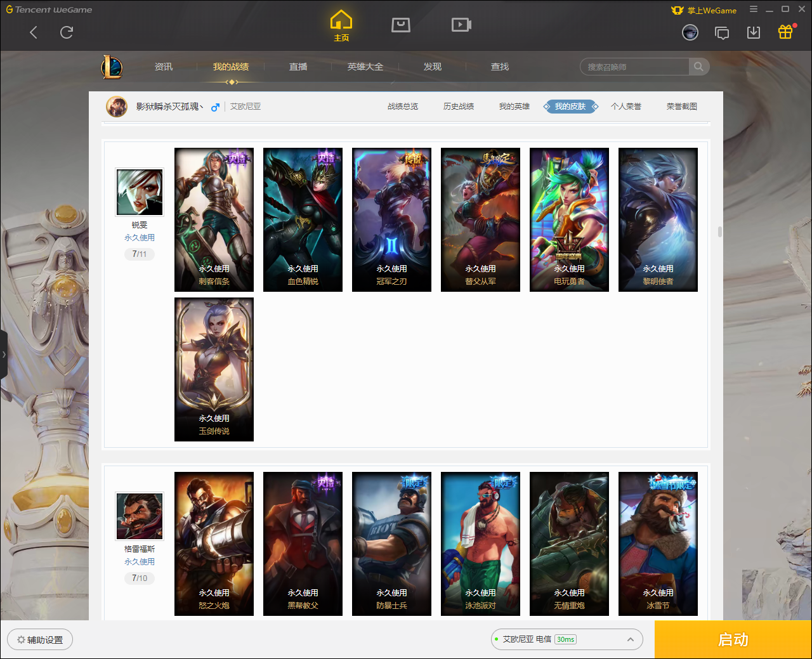Click the 锐雯 champion portrait
Image resolution: width=812 pixels, height=659 pixels.
(140, 192)
